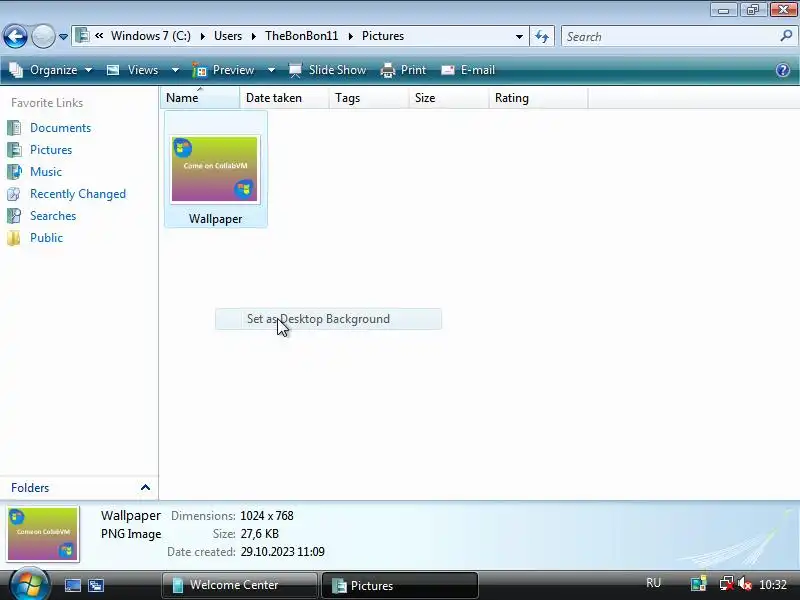This screenshot has width=800, height=600.
Task: Sort by Size column header
Action: [x=448, y=98]
